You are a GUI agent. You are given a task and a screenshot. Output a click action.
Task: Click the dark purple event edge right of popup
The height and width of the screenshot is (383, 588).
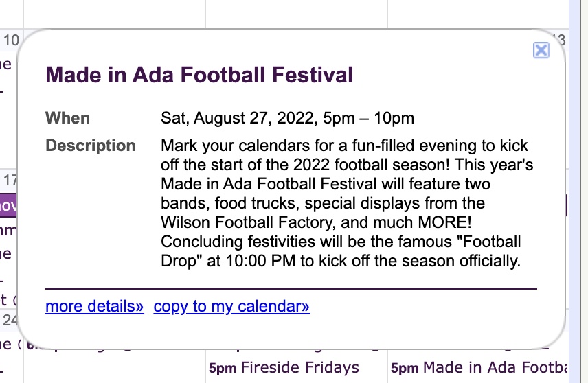pyautogui.click(x=566, y=205)
